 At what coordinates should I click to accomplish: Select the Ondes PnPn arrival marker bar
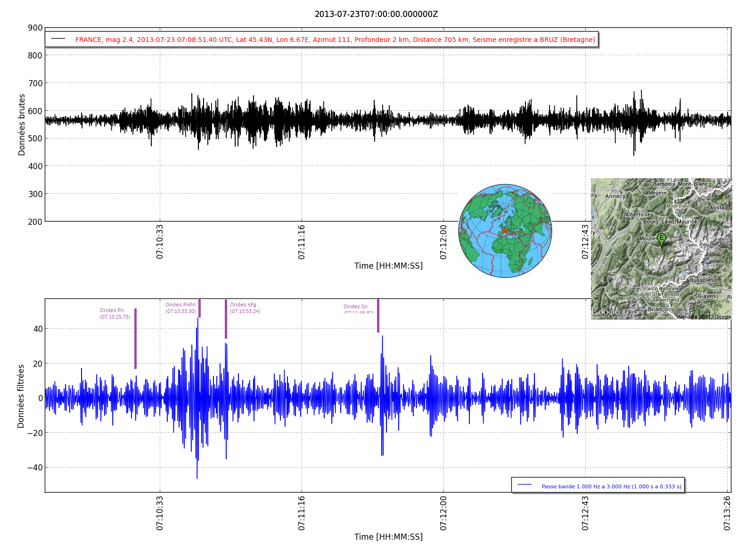click(199, 308)
